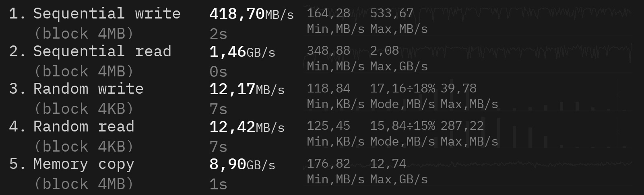
Task: Click the 2s duration under sequential write
Action: tap(218, 34)
